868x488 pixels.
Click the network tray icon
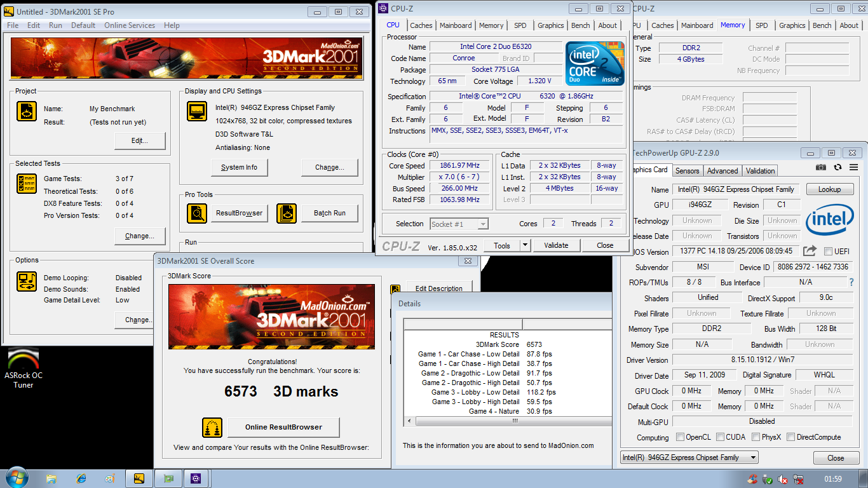coord(799,479)
